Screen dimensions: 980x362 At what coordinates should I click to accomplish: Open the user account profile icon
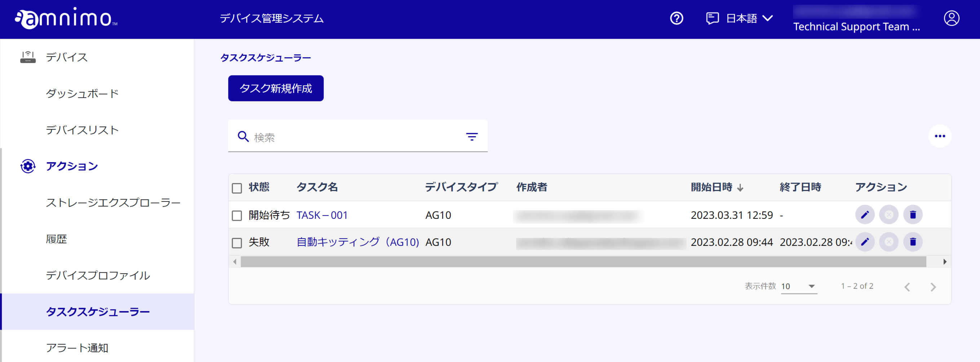(x=952, y=18)
